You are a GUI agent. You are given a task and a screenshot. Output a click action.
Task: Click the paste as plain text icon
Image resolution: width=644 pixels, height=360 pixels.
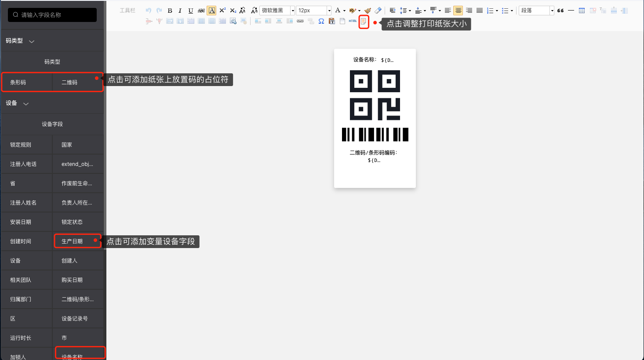tap(332, 21)
